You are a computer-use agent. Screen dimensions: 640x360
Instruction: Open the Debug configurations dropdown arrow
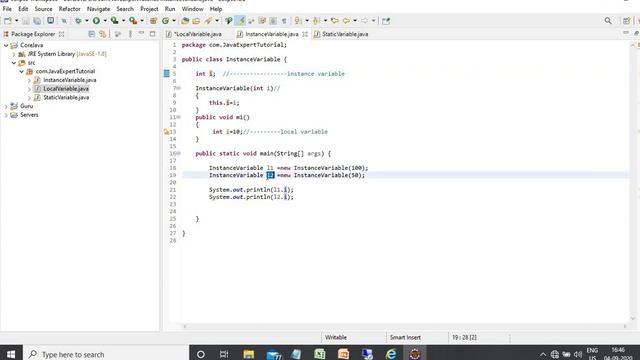pyautogui.click(x=87, y=21)
